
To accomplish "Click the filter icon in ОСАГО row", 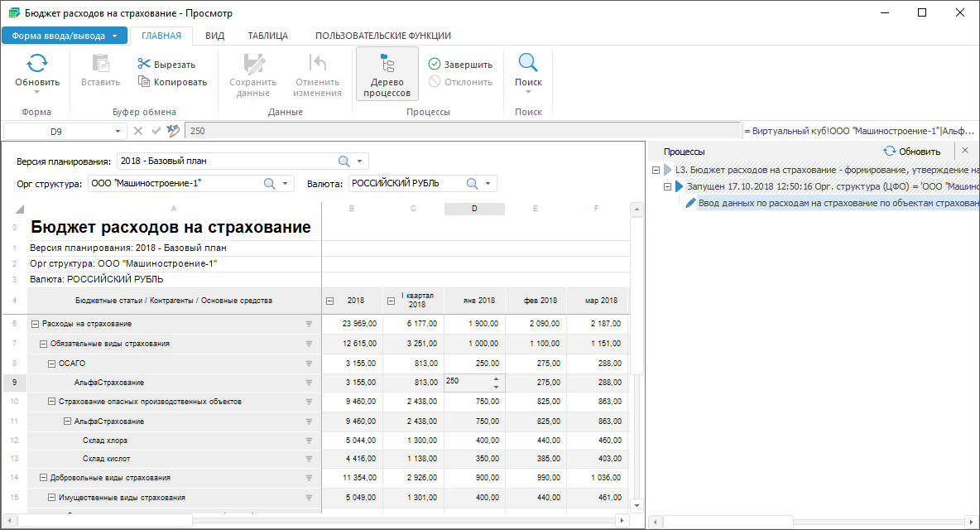I will 310,363.
